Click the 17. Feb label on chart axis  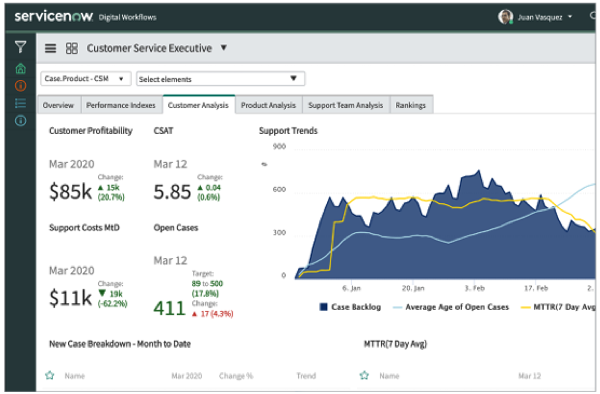tap(536, 288)
